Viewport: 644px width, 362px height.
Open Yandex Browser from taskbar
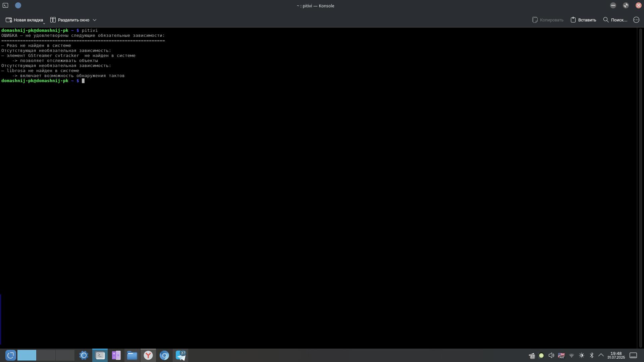pos(148,355)
